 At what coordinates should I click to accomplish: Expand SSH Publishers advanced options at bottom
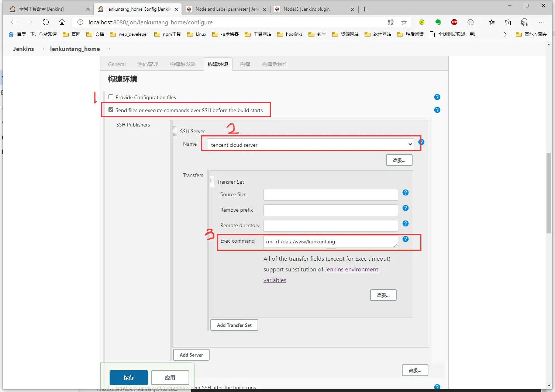click(x=415, y=370)
